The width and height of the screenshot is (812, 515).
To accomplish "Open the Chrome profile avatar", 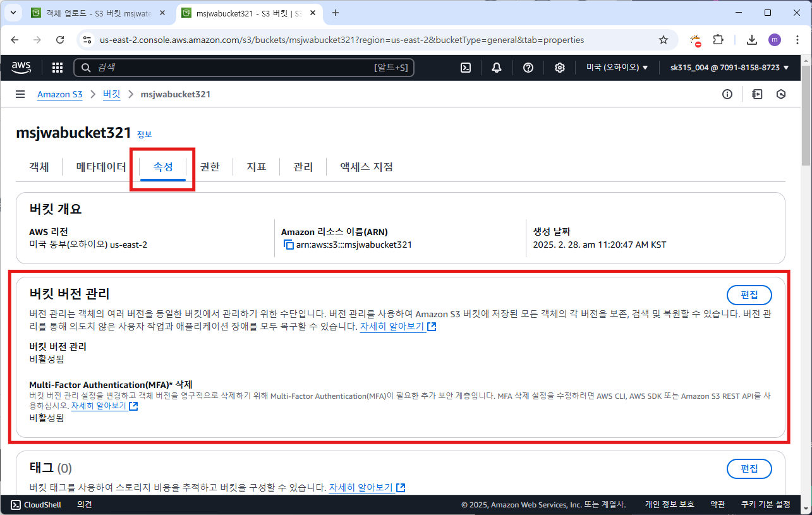I will click(774, 40).
